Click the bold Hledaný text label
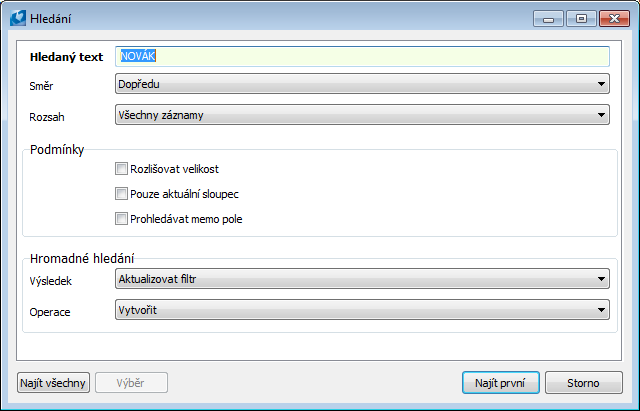Screen dimensions: 640x411 coord(66,57)
